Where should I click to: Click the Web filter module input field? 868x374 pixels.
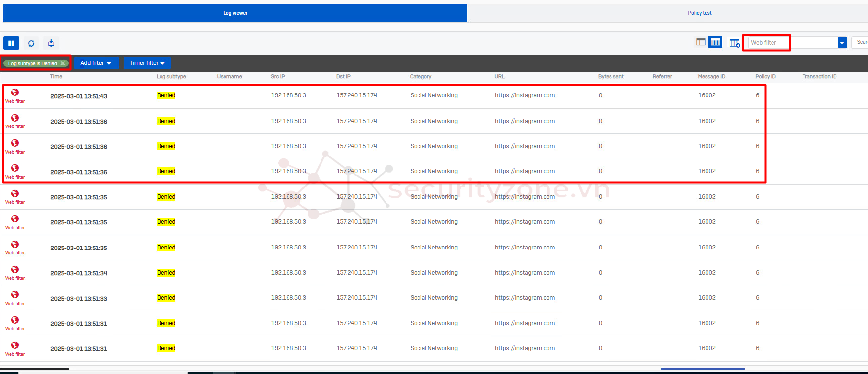pyautogui.click(x=793, y=43)
